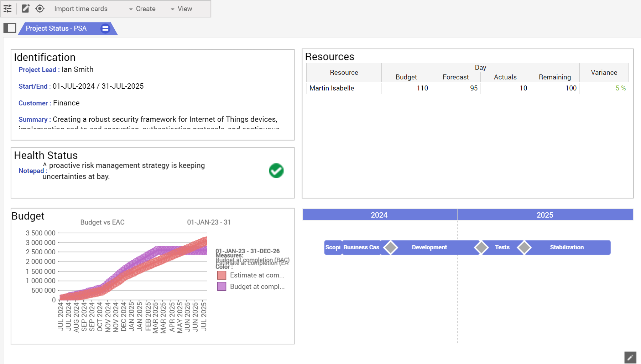Toggle the side panel with the layout icon
Viewport: 641px width, 364px height.
[10, 28]
